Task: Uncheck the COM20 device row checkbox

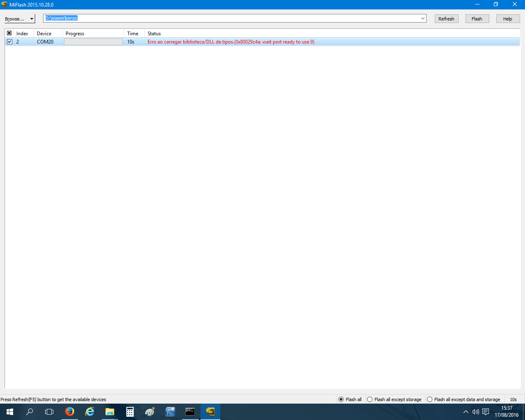Action: coord(9,42)
